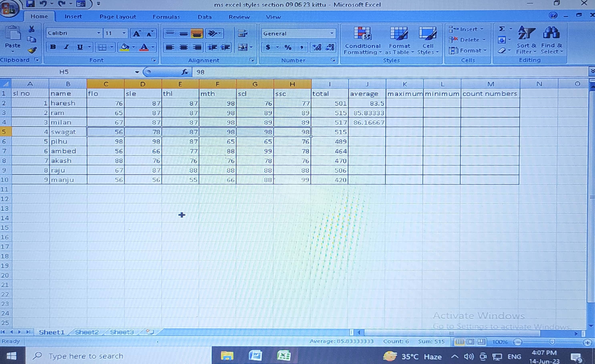Click the Increase Decimal icon
The image size is (595, 364).
[x=317, y=47]
